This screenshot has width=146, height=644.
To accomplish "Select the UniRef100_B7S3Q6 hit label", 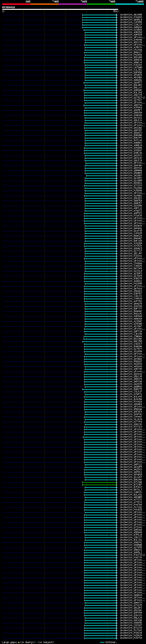I will click(x=131, y=482).
